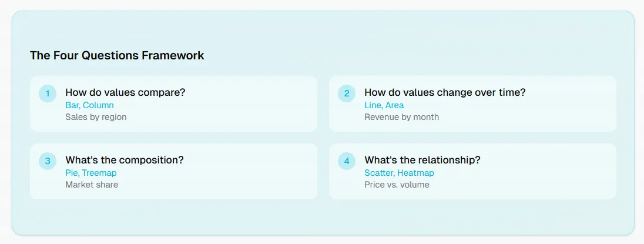
Task: Click the 'Line, Area' chart types link
Action: [384, 105]
